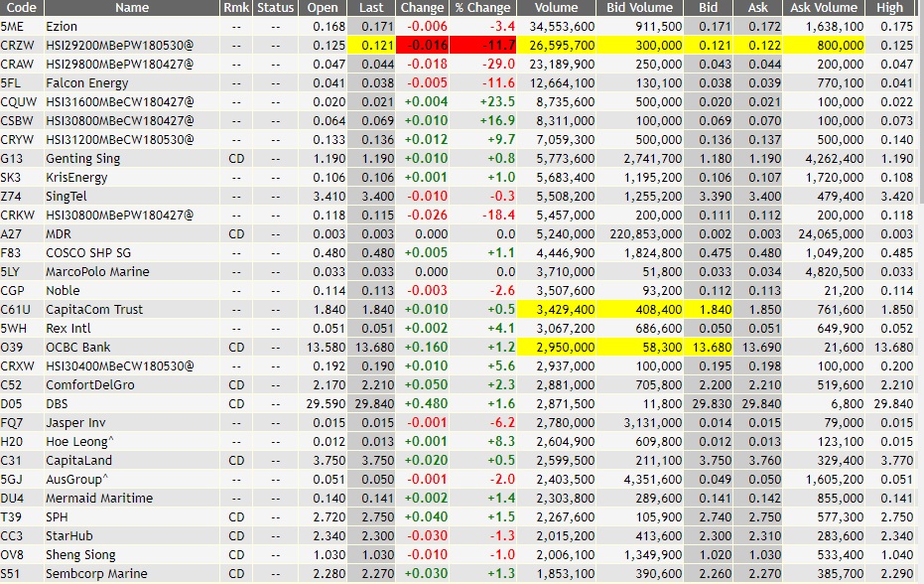Select stock code Z74
The width and height of the screenshot is (924, 584).
tap(11, 197)
